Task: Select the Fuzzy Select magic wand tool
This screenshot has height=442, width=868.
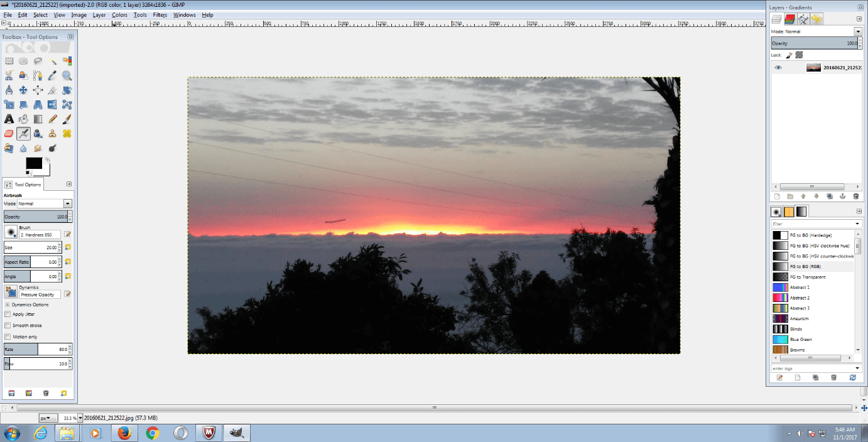Action: 53,61
